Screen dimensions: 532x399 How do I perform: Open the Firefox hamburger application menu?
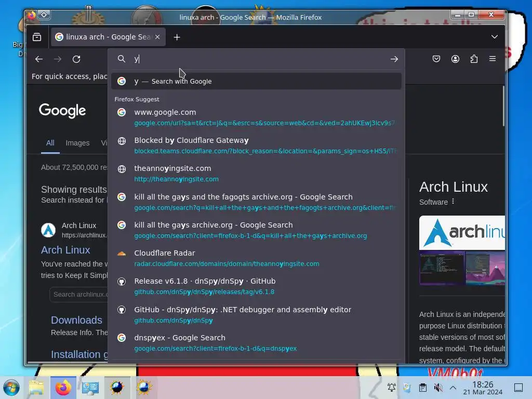click(493, 59)
